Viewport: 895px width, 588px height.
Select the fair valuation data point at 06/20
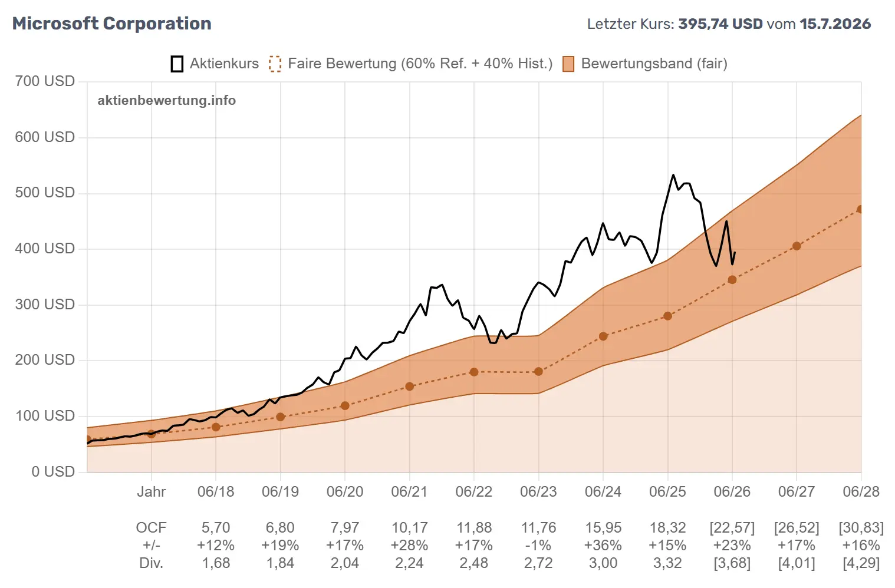(x=345, y=405)
